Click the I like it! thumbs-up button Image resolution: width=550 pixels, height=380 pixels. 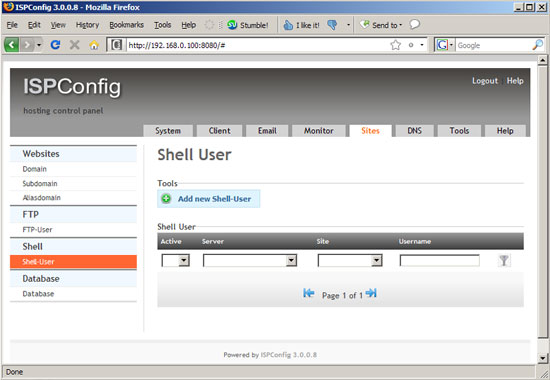[301, 25]
